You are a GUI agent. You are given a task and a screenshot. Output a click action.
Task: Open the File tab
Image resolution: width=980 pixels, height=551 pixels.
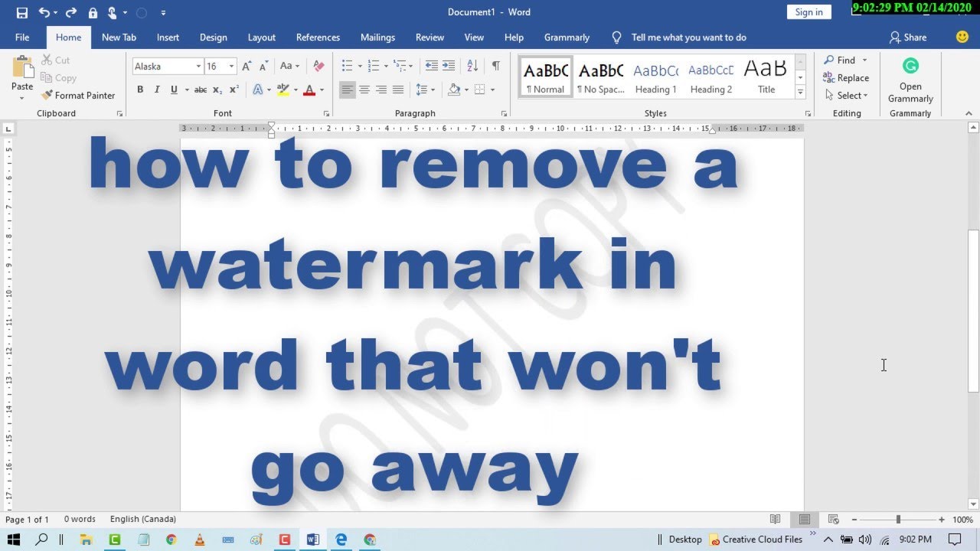(22, 37)
